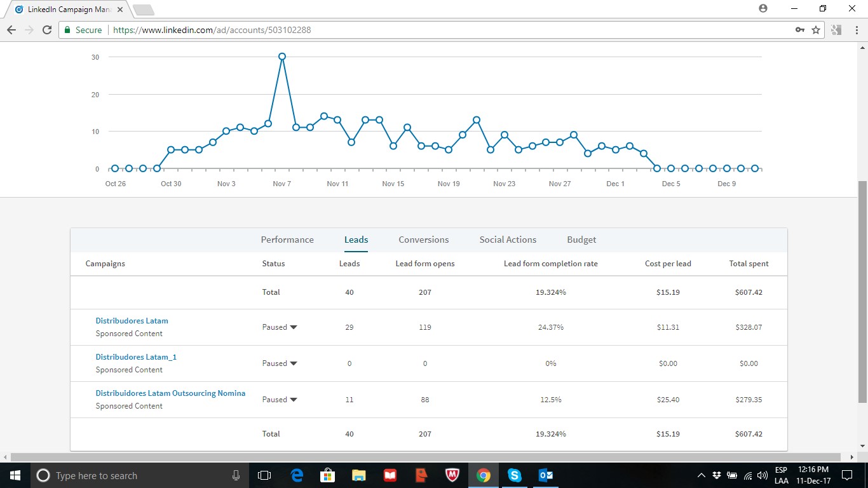The width and height of the screenshot is (868, 488).
Task: Click the 12.5% completion rate value
Action: click(550, 400)
